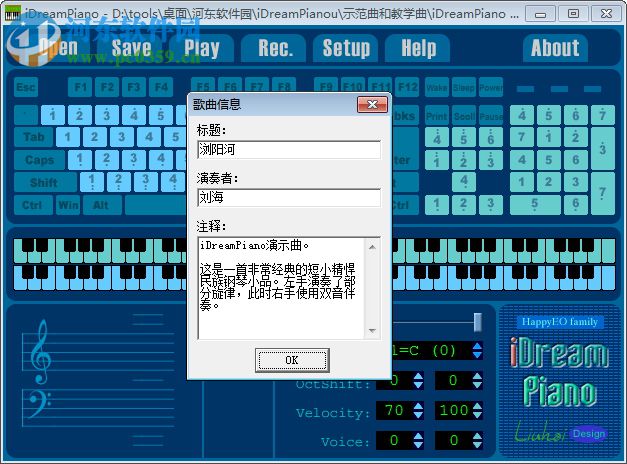627x464 pixels.
Task: Click the F1 virtual key
Action: 80,87
